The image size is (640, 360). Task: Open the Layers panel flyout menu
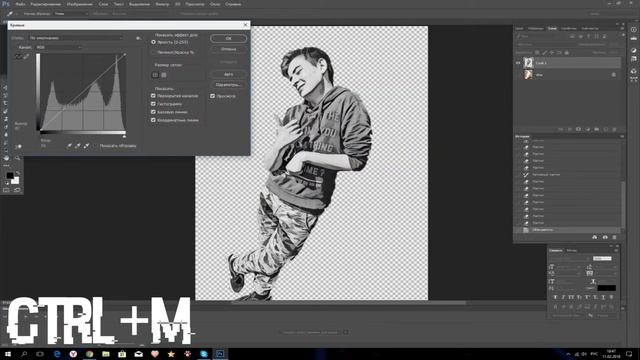622,29
